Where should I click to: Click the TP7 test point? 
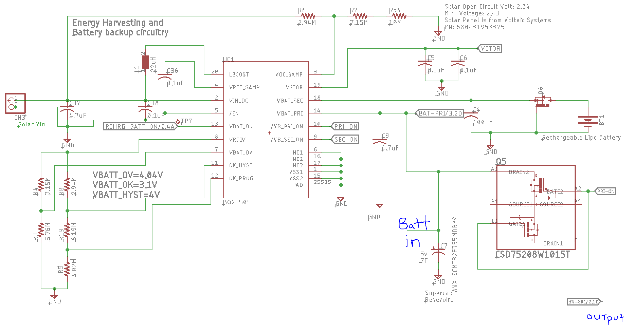point(178,121)
